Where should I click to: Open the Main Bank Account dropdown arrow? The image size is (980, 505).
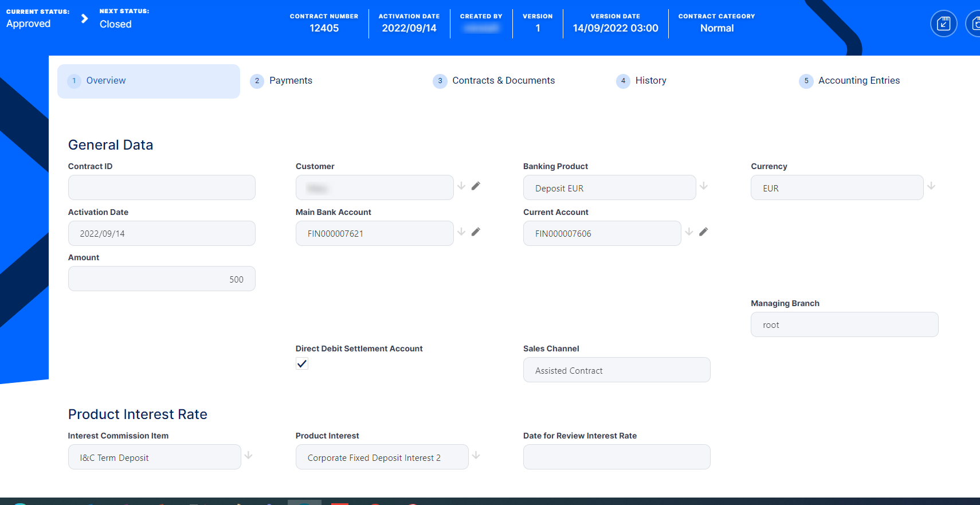click(x=461, y=232)
